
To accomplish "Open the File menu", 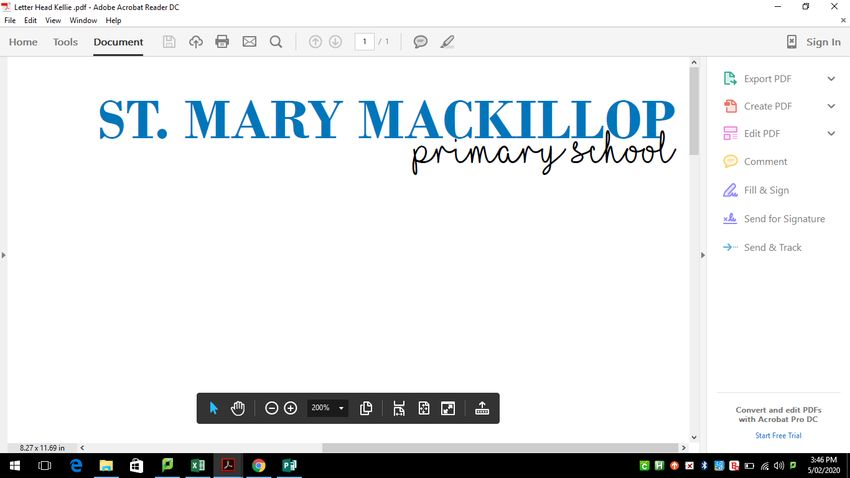I will click(10, 21).
